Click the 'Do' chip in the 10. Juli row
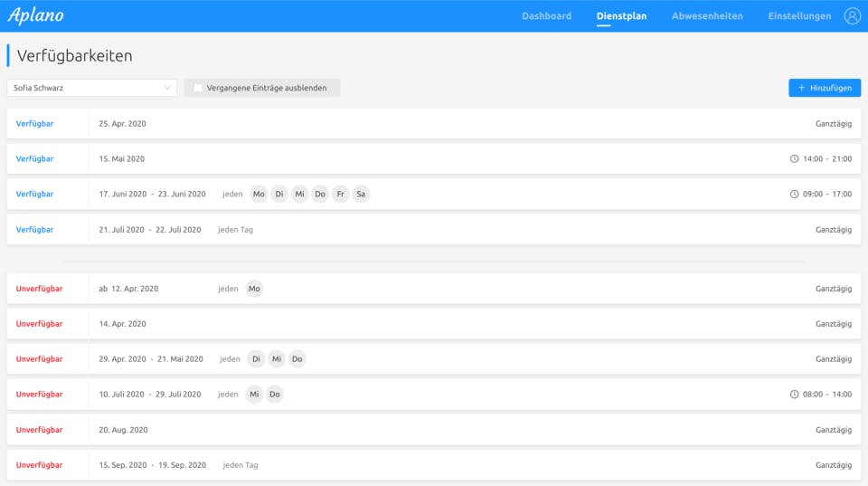The image size is (868, 486). [275, 395]
